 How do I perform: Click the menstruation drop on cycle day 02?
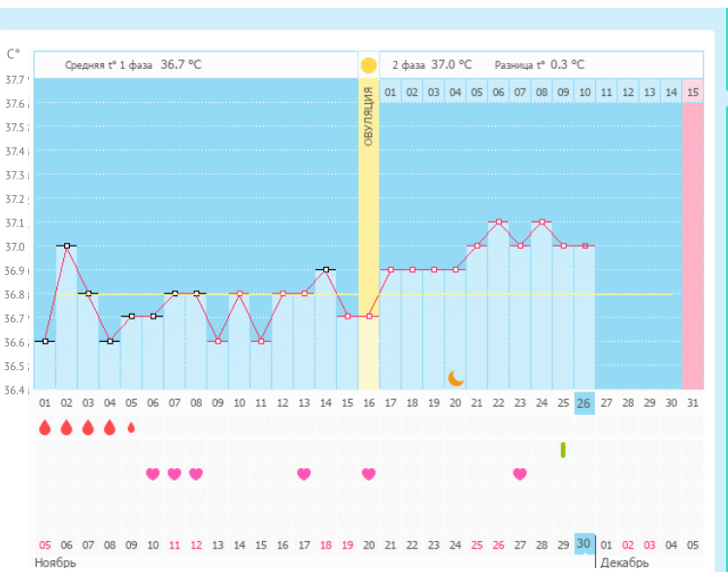[66, 427]
